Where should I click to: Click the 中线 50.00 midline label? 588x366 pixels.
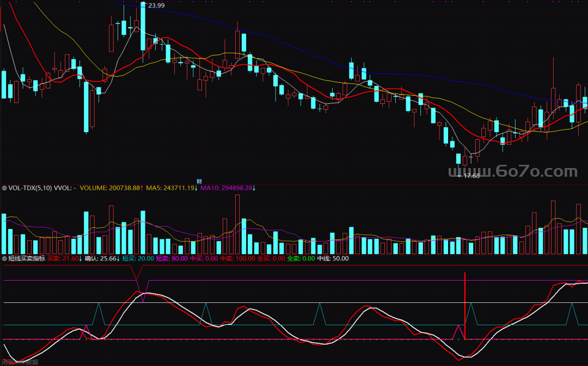pyautogui.click(x=333, y=259)
